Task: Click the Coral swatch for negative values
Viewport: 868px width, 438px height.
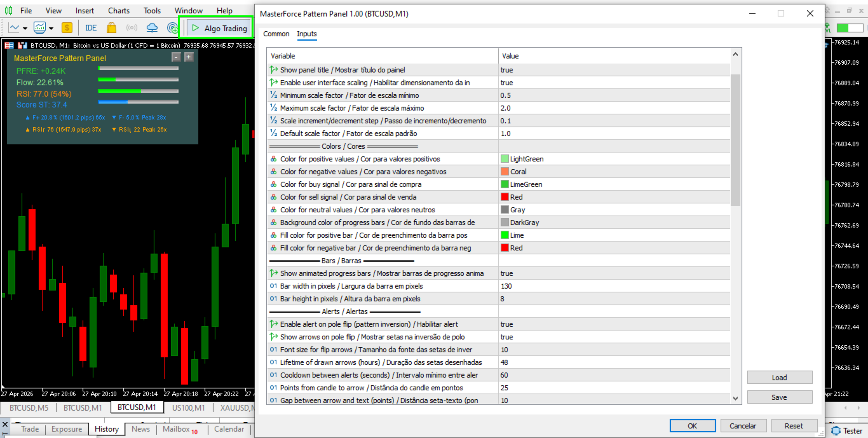Action: tap(505, 172)
